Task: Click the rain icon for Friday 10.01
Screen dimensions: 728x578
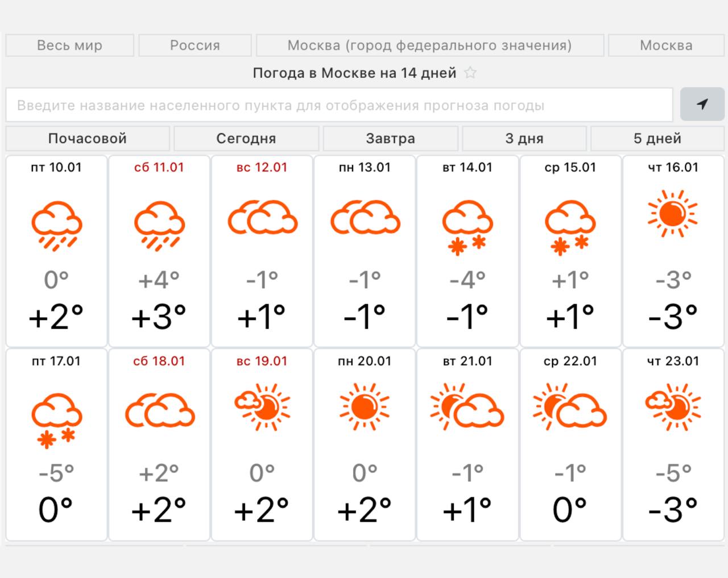Action: click(x=57, y=226)
